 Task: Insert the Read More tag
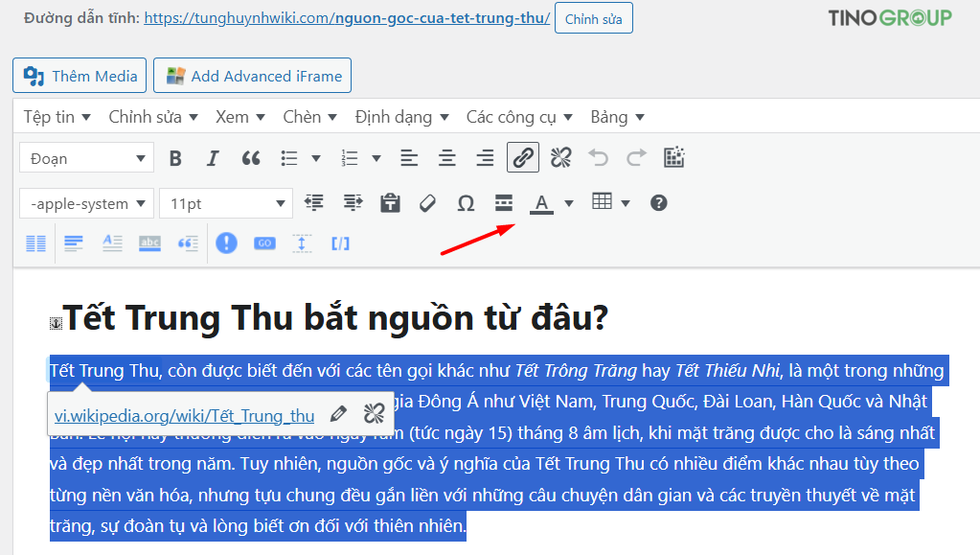[x=504, y=202]
